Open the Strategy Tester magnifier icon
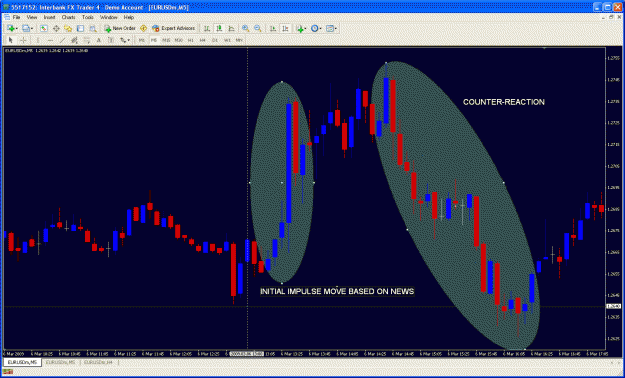 coord(92,28)
